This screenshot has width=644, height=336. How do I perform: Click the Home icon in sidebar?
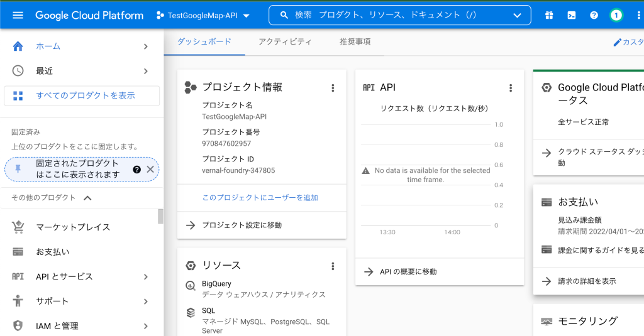tap(18, 46)
